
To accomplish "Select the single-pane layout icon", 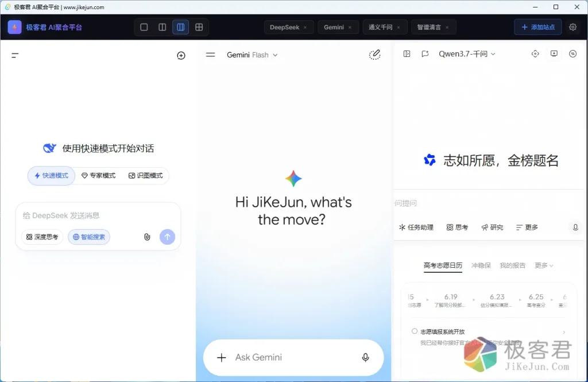I will (144, 27).
